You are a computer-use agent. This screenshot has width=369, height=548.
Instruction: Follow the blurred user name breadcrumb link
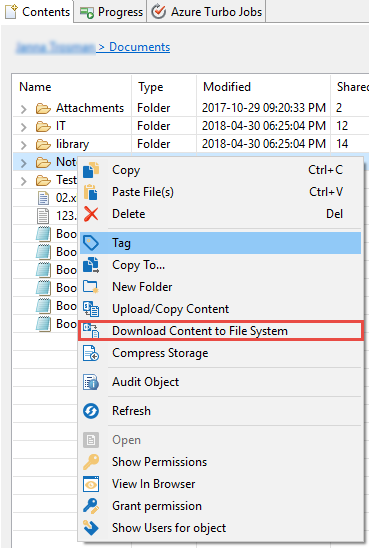tap(55, 47)
